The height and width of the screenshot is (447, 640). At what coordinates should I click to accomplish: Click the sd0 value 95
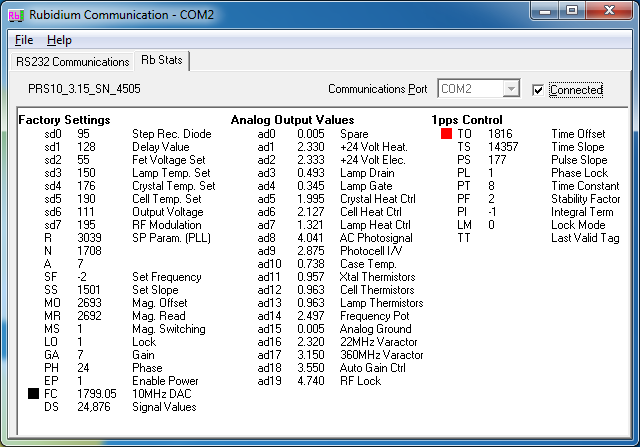click(x=83, y=134)
